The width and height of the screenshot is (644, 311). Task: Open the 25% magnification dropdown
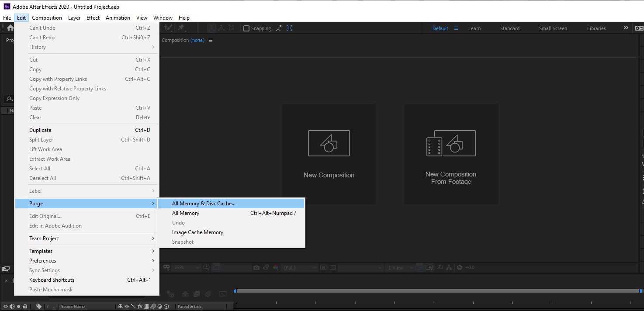pyautogui.click(x=187, y=267)
